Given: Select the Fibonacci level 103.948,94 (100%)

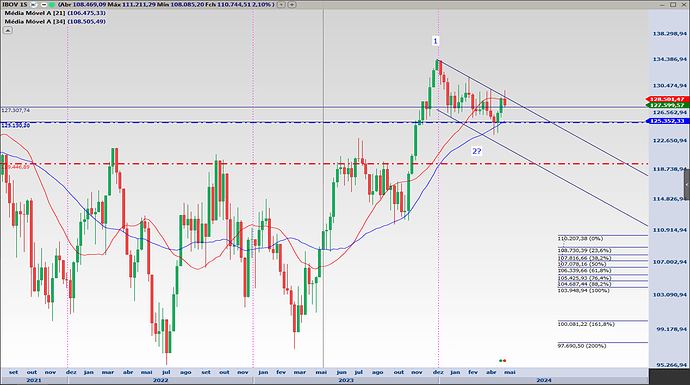Looking at the screenshot, I should point(584,291).
